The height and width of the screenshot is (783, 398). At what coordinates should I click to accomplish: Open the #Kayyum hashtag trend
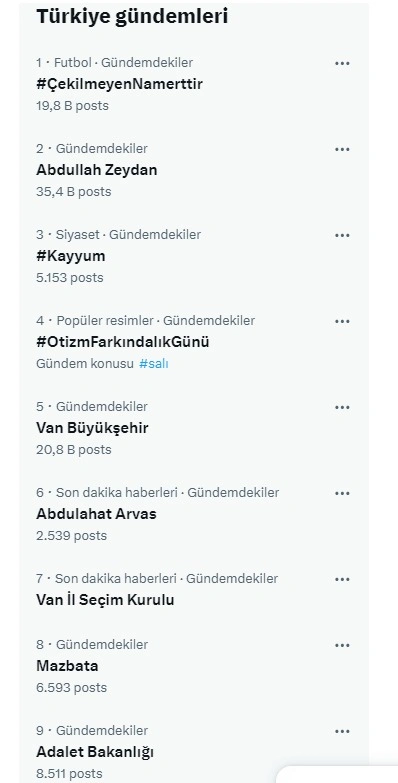tap(71, 256)
